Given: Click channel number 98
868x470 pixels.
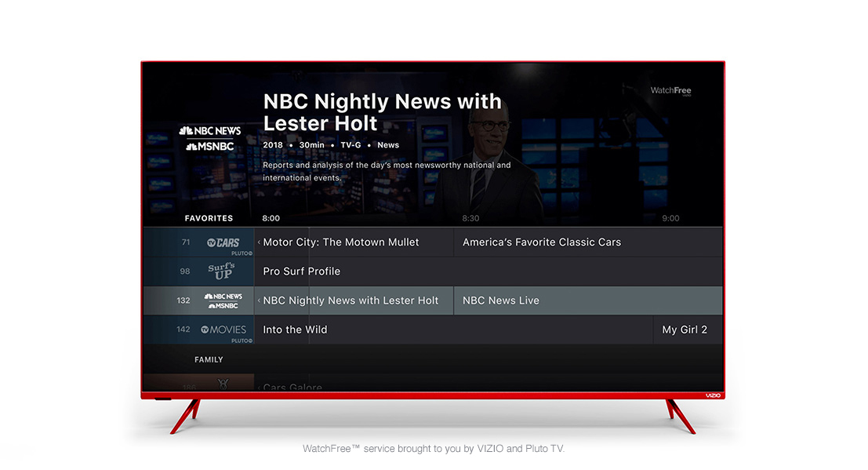Looking at the screenshot, I should (185, 271).
